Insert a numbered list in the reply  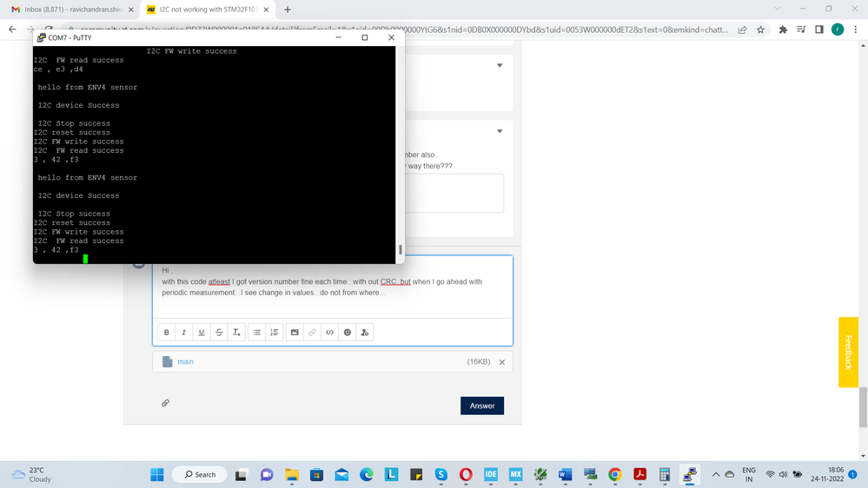point(274,333)
